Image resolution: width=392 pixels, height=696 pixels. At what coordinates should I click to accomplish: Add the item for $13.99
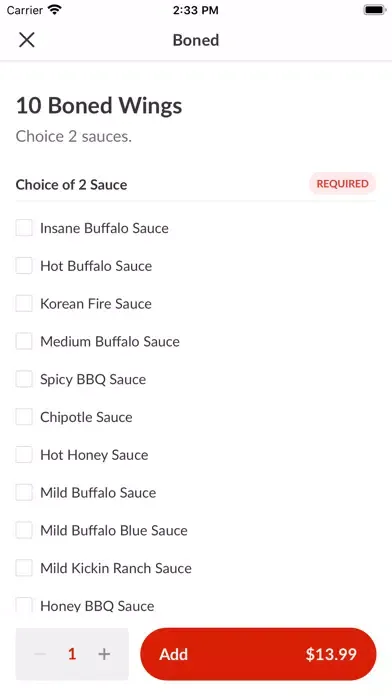click(x=258, y=654)
